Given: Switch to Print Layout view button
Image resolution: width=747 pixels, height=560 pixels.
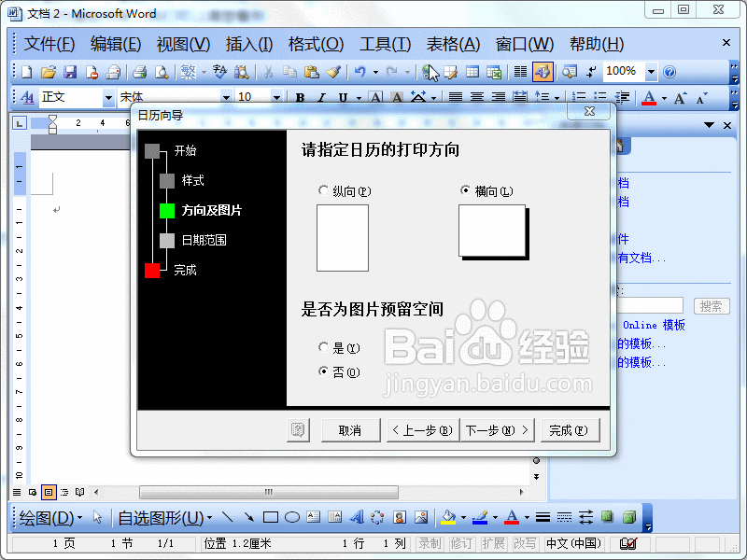Looking at the screenshot, I should point(49,492).
